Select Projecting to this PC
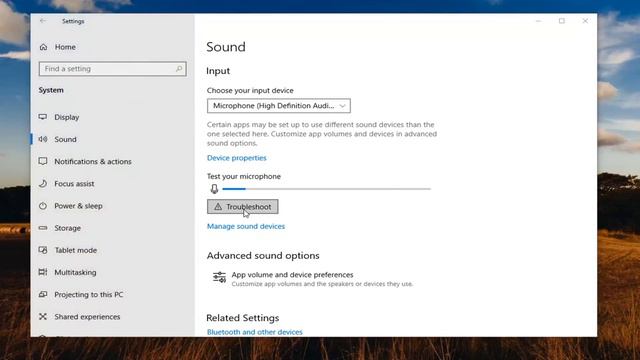This screenshot has width=640, height=360. [89, 294]
